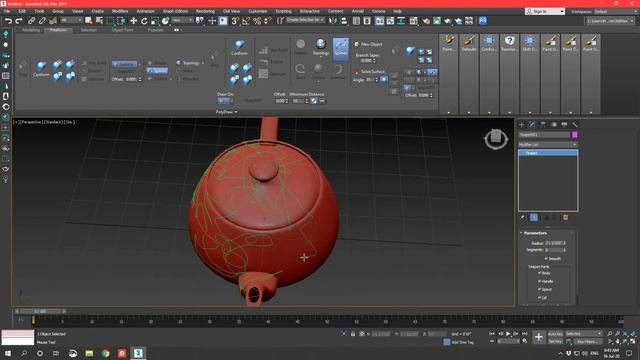
Task: Click the Redo arrow in main toolbar
Action: point(19,21)
